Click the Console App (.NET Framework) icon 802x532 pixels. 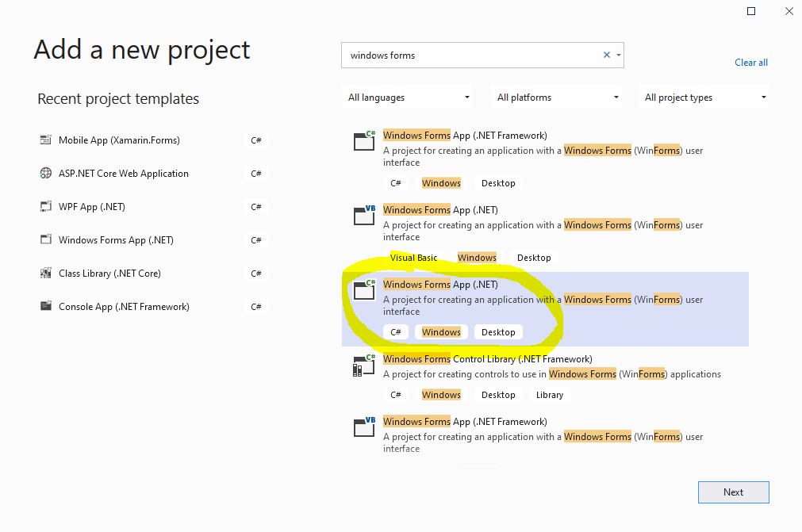tap(45, 306)
